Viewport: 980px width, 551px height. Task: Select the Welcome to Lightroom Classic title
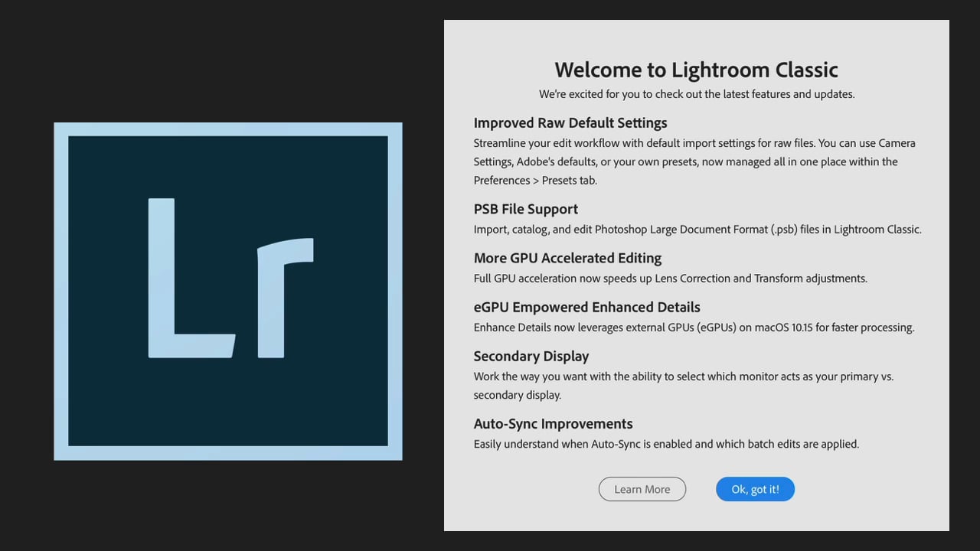pos(696,70)
